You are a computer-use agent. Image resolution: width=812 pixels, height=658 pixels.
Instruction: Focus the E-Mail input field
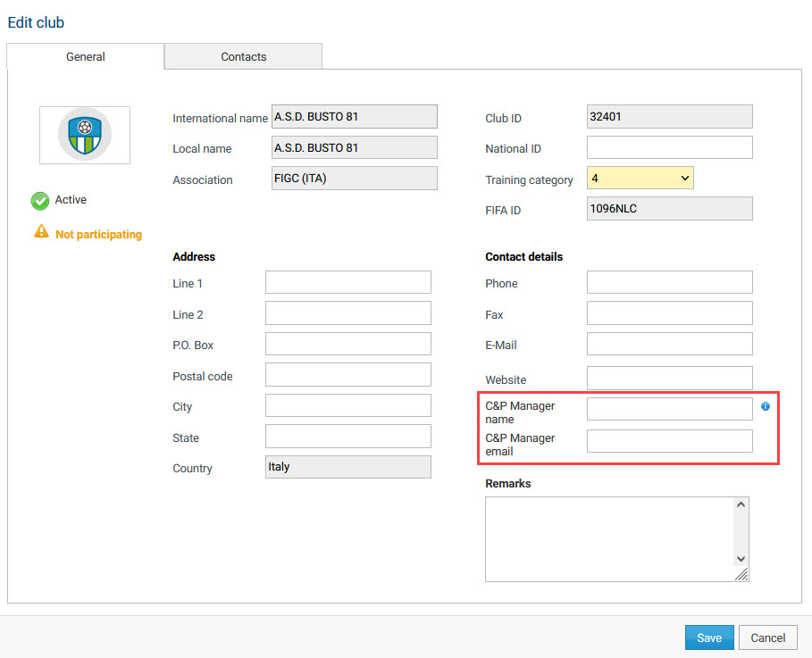[x=670, y=344]
